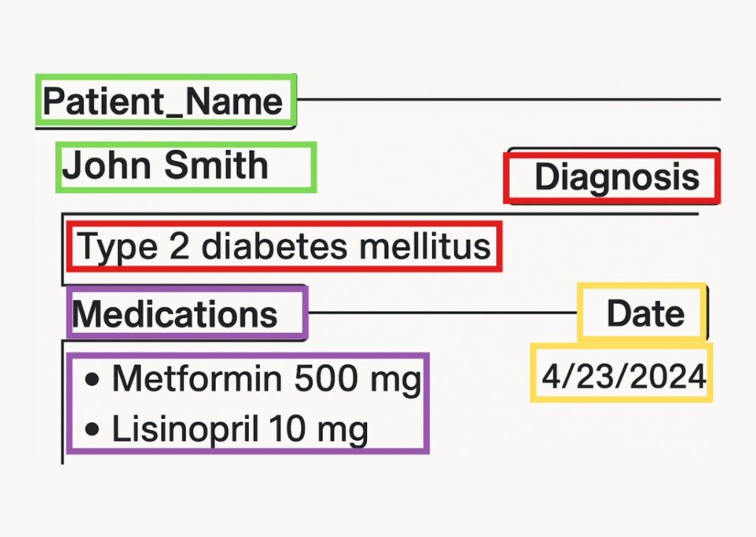Image resolution: width=756 pixels, height=537 pixels.
Task: Select the word mellitus
Action: [x=425, y=246]
